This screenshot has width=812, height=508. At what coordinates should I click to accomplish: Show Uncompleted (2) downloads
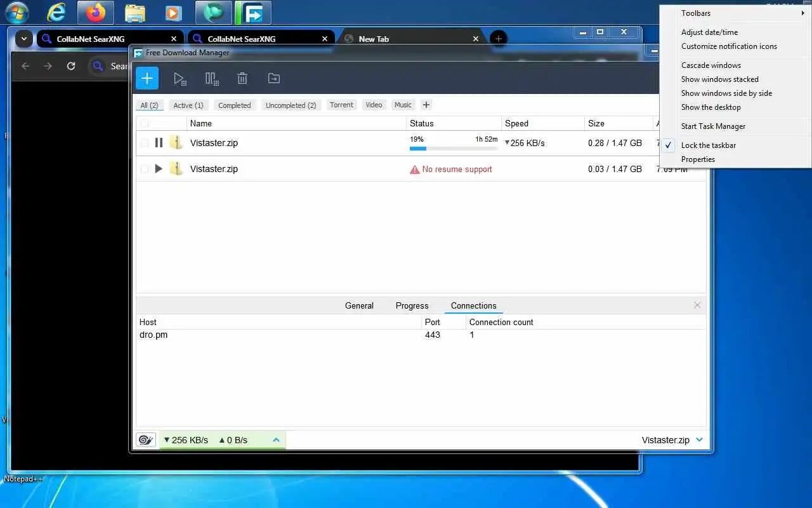[x=291, y=105]
